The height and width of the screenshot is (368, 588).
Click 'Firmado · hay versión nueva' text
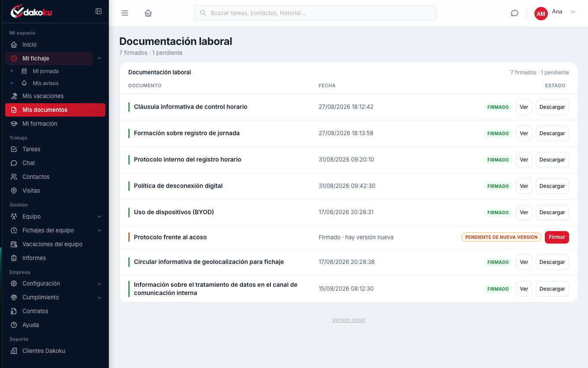[356, 237]
